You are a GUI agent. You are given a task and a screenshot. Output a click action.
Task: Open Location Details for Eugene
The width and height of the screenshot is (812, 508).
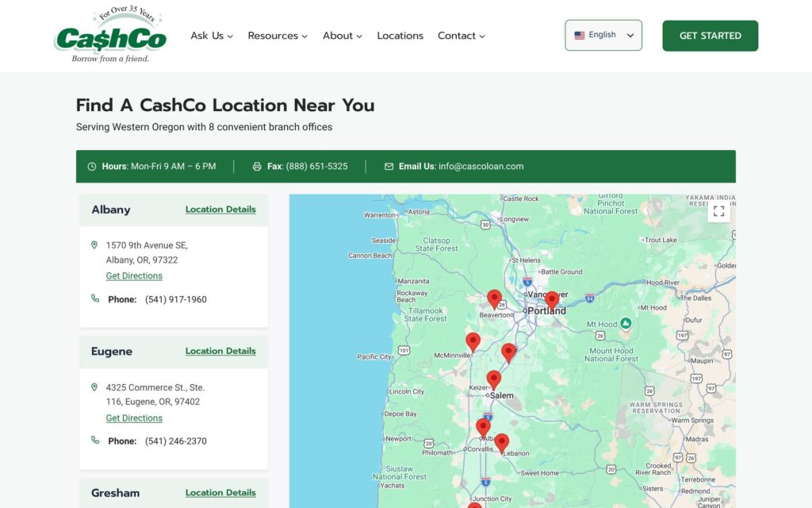coord(220,351)
